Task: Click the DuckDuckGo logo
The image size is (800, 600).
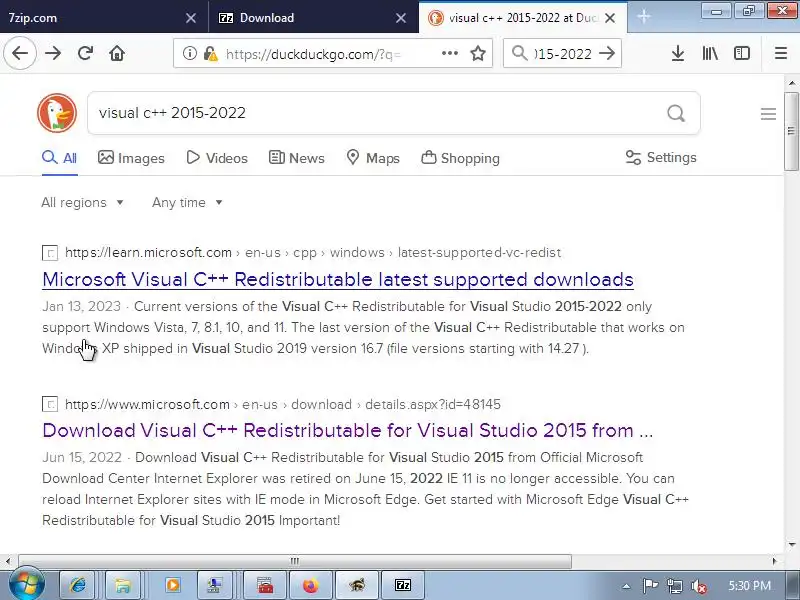Action: coord(57,113)
